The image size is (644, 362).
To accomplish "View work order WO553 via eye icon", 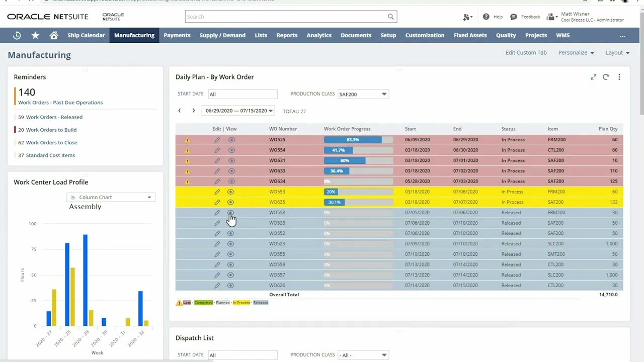I will pos(230,192).
